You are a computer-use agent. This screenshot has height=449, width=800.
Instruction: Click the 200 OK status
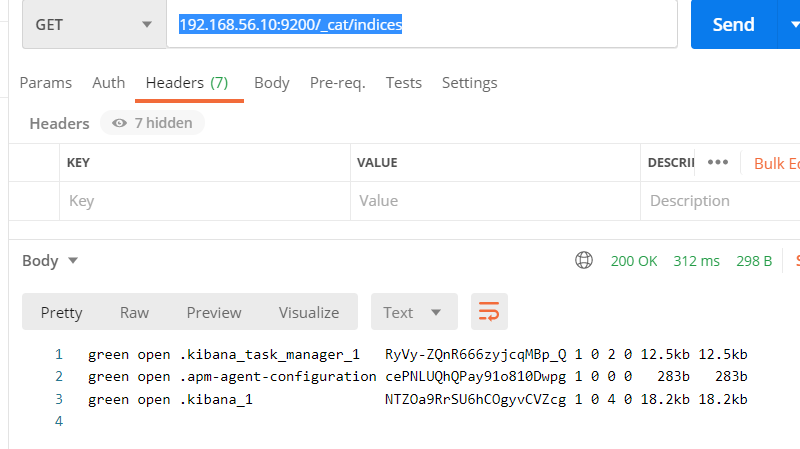(x=634, y=261)
